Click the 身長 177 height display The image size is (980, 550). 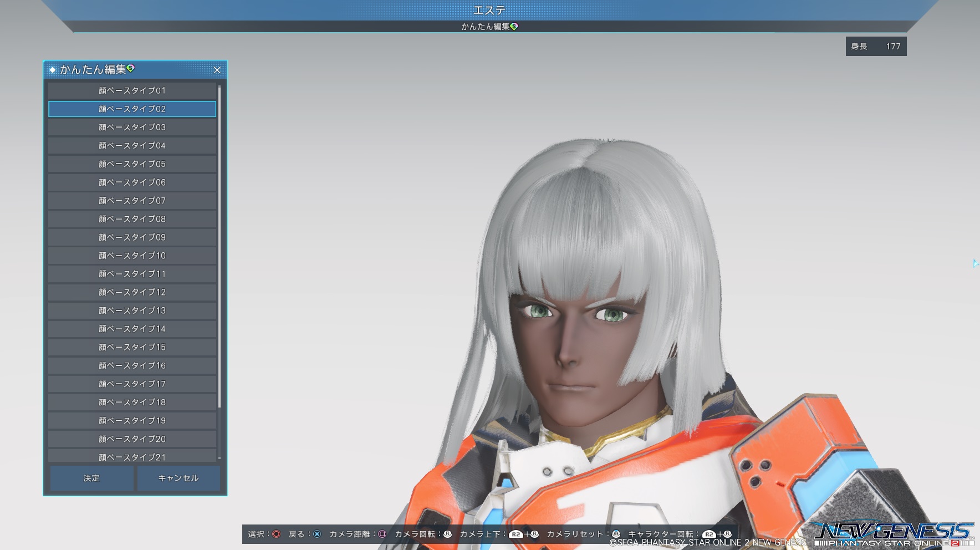[876, 47]
